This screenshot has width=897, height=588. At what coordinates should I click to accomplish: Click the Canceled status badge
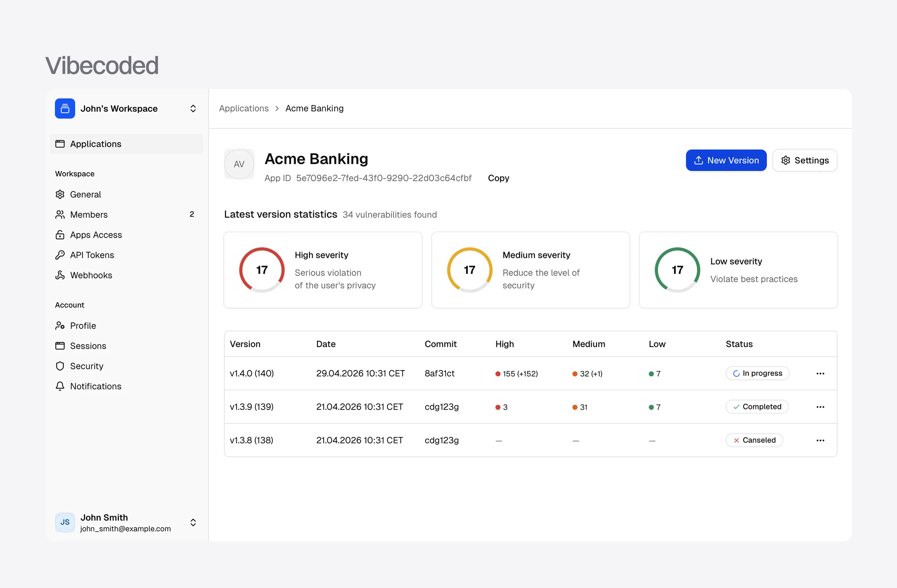point(754,440)
